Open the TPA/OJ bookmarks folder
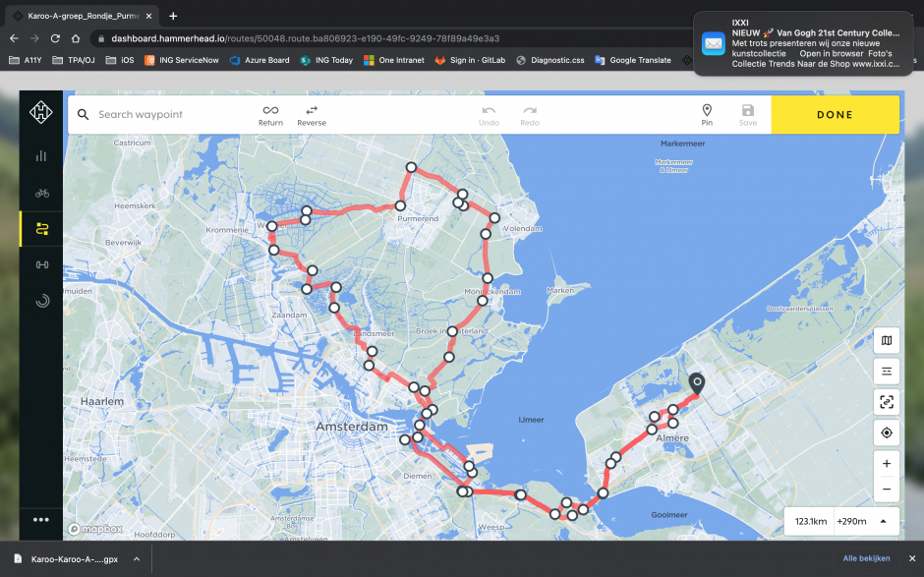This screenshot has height=577, width=924. (74, 60)
